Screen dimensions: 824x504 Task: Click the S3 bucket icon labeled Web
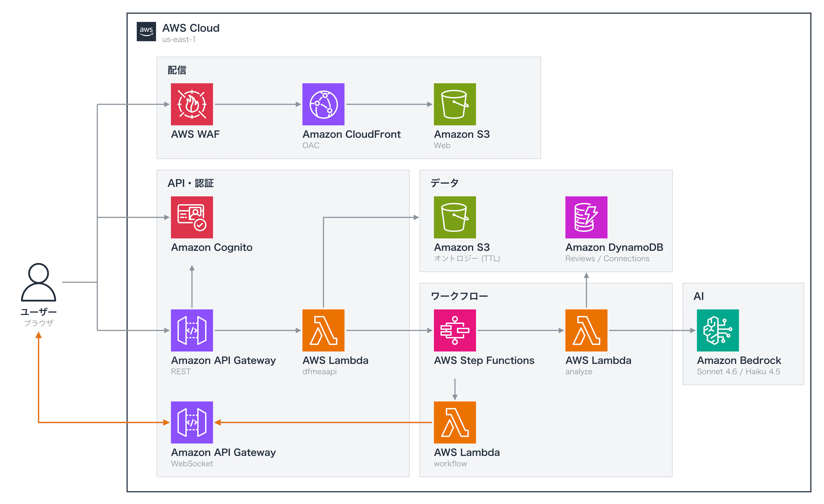(455, 104)
